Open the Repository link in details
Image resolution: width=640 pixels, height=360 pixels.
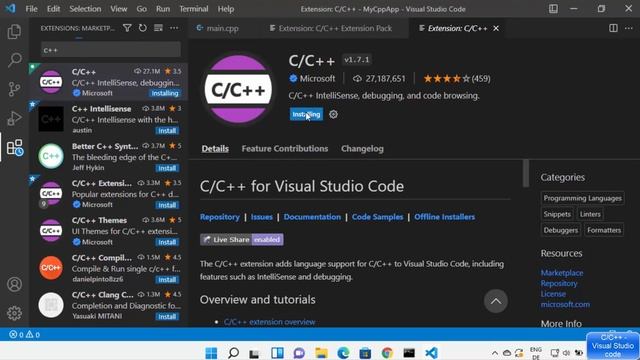click(220, 217)
